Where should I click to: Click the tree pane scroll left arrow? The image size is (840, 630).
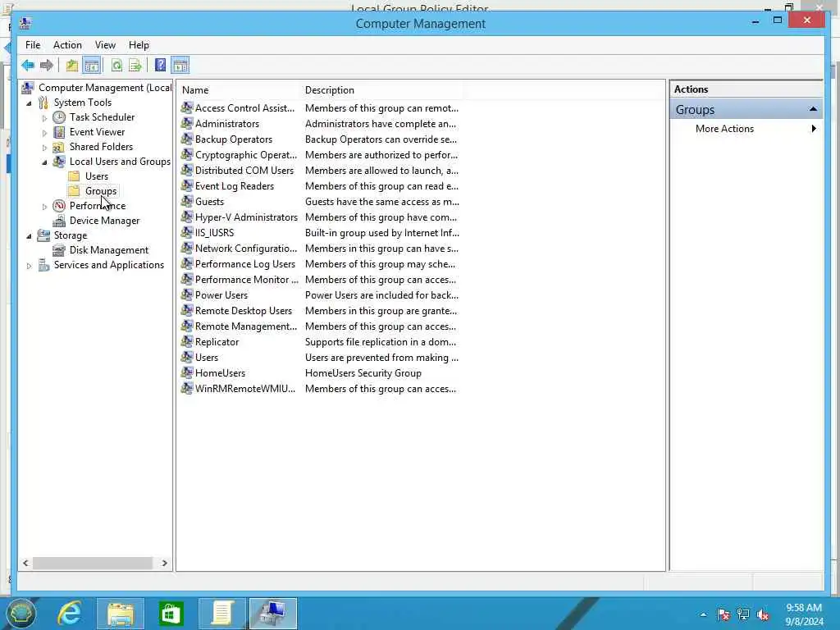(25, 563)
